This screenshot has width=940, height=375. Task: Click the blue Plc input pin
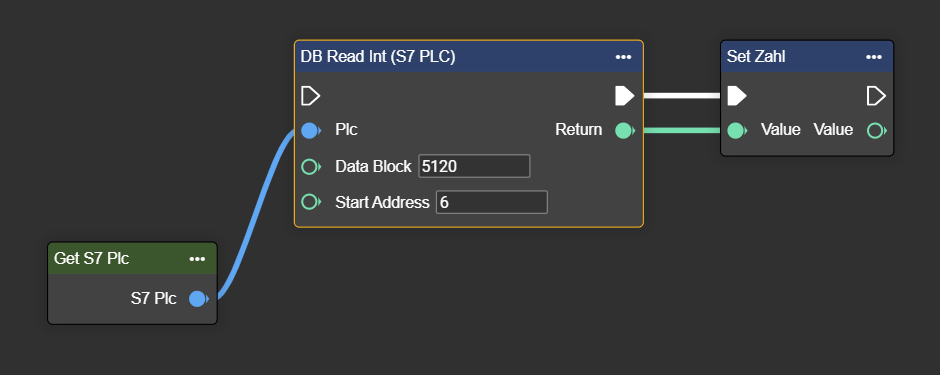(x=311, y=131)
